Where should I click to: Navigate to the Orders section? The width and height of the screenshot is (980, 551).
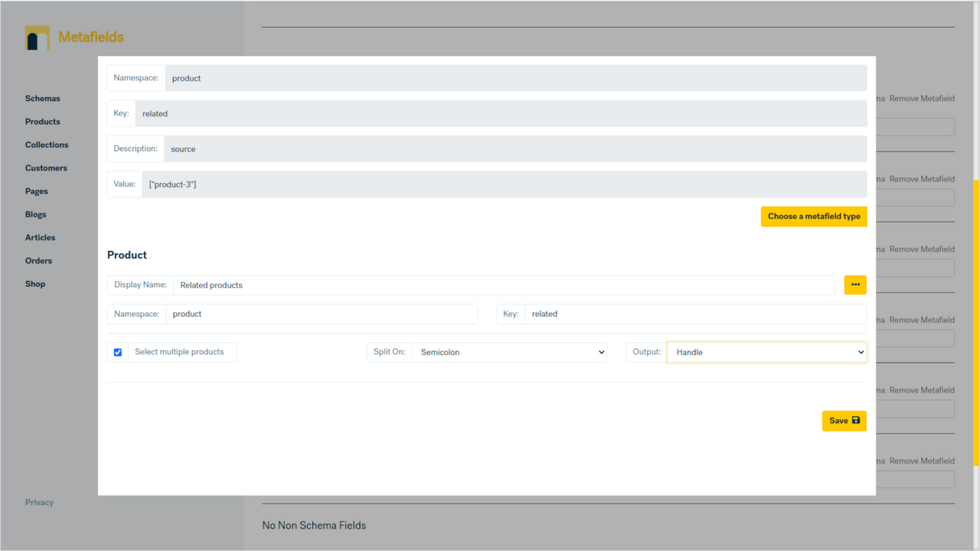[38, 260]
